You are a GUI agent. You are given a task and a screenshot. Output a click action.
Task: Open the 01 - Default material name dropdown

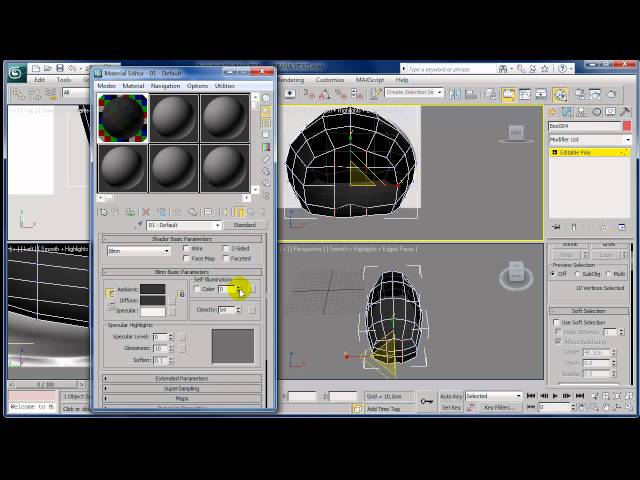[x=184, y=225]
